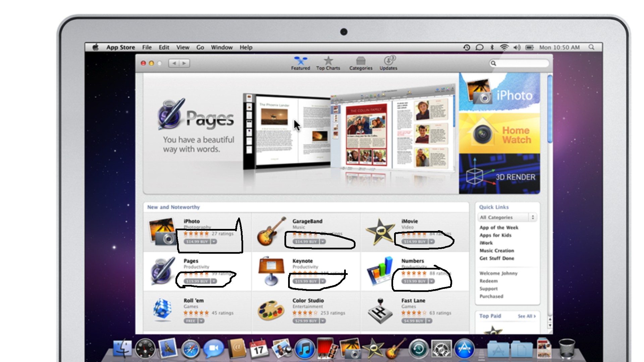Image resolution: width=644 pixels, height=362 pixels.
Task: Open the Updates toolbar icon
Action: 388,61
